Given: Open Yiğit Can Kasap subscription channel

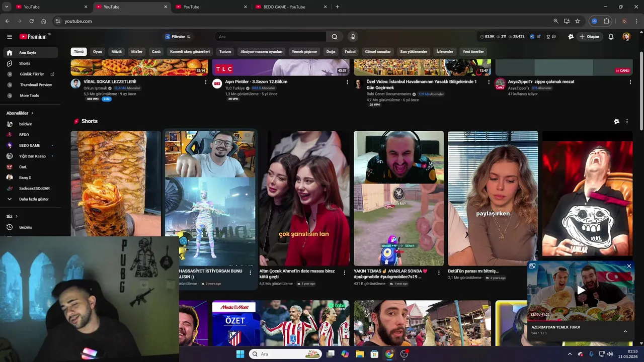Looking at the screenshot, I should pyautogui.click(x=30, y=156).
